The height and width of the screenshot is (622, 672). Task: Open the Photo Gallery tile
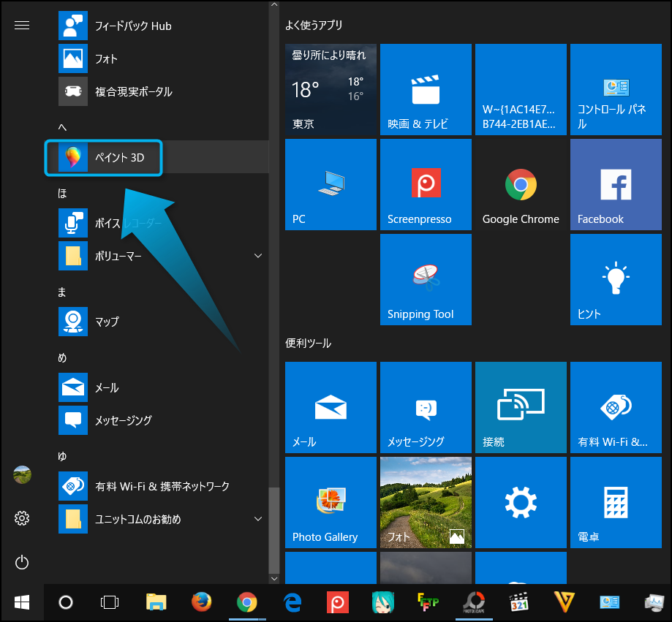coord(331,503)
